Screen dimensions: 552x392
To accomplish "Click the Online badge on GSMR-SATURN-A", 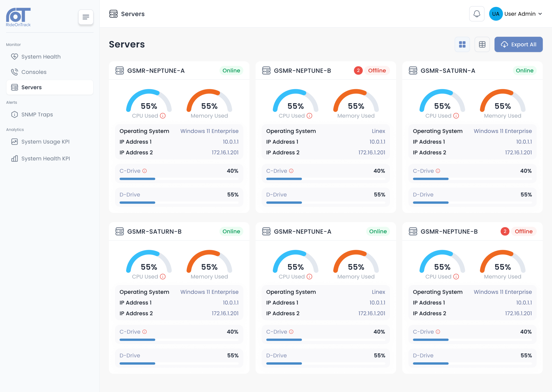I will pyautogui.click(x=524, y=70).
